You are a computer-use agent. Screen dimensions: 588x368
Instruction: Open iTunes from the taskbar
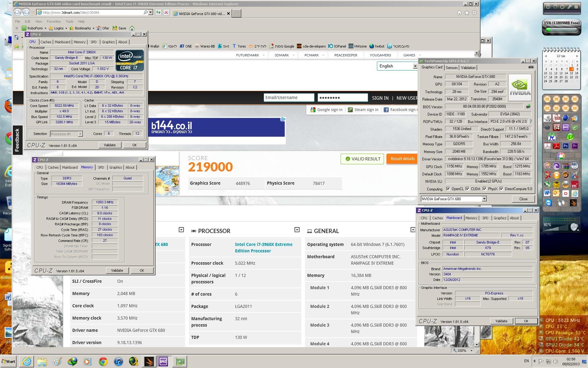pos(118,362)
